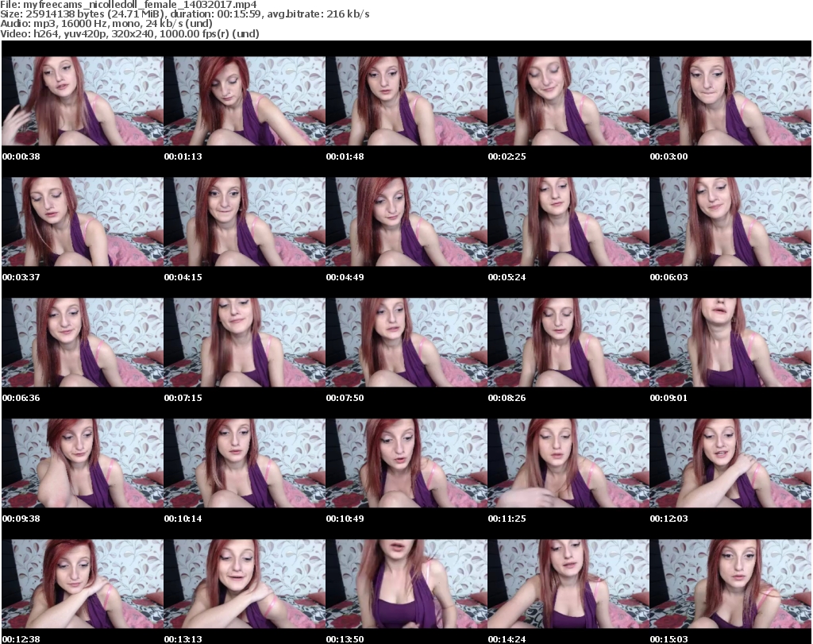
Task: Open the frame captured at 00:01:48
Action: [406, 101]
